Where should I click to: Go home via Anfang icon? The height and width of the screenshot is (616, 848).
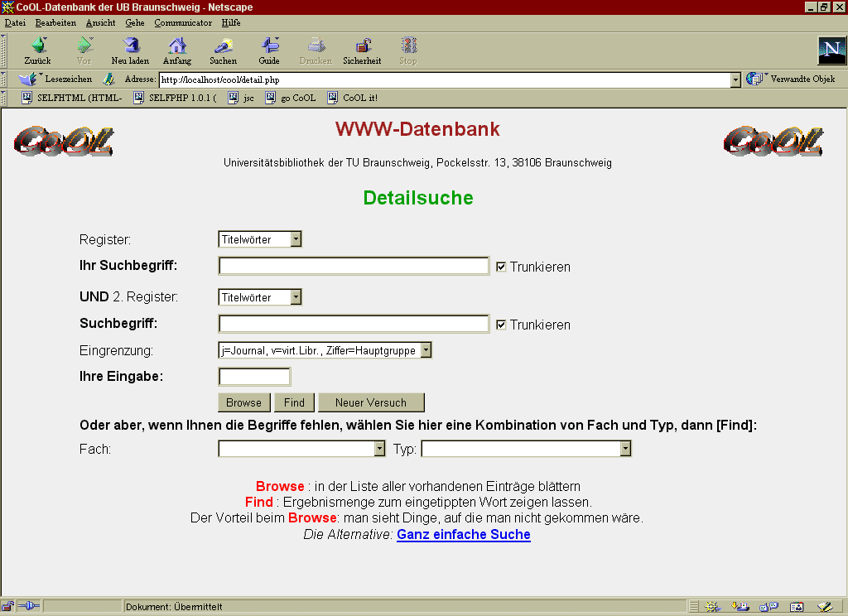click(176, 46)
